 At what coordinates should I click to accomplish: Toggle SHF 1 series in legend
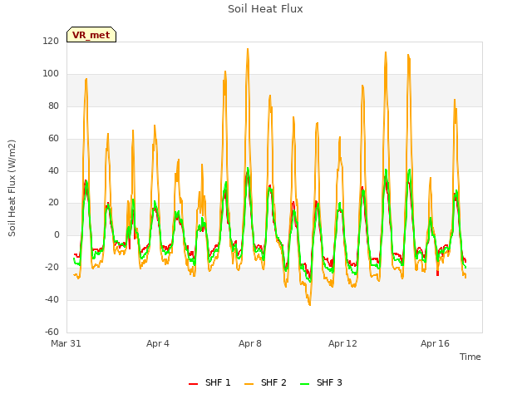pos(209,382)
